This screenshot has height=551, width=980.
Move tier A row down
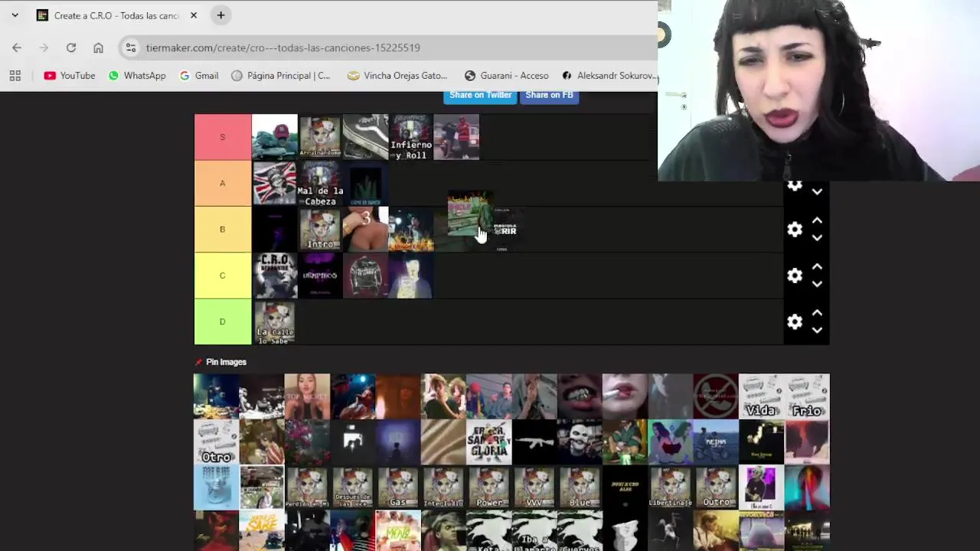pyautogui.click(x=817, y=192)
